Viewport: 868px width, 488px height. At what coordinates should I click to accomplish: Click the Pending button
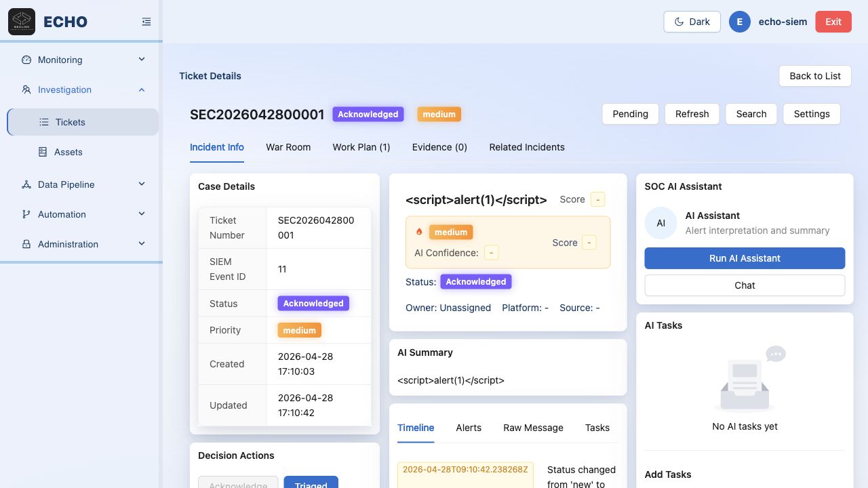630,114
